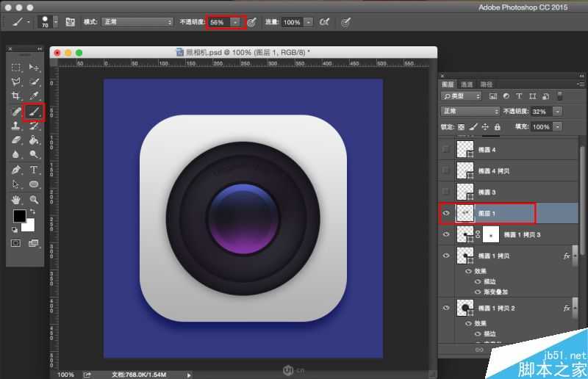Switch to the 通道 tab
Screen dimensions: 588x379
point(467,84)
